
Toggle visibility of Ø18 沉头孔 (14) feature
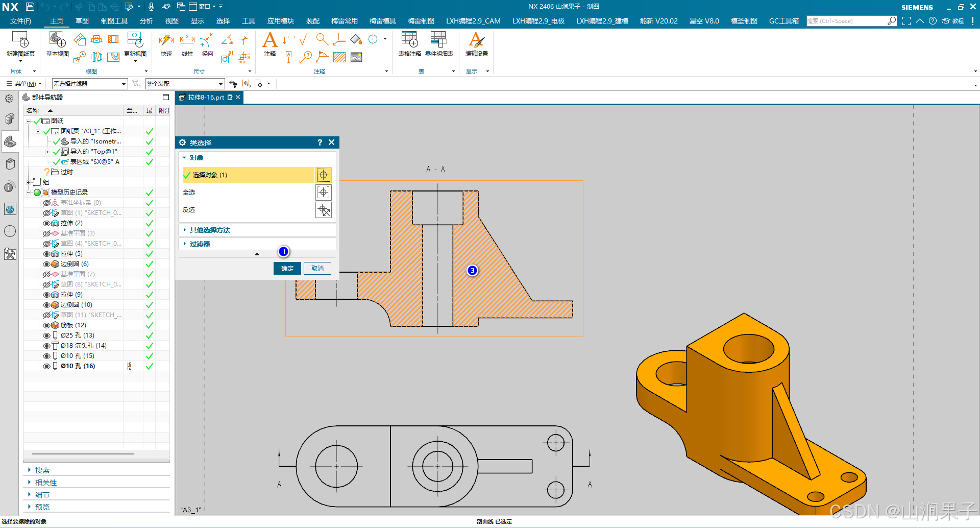(46, 346)
